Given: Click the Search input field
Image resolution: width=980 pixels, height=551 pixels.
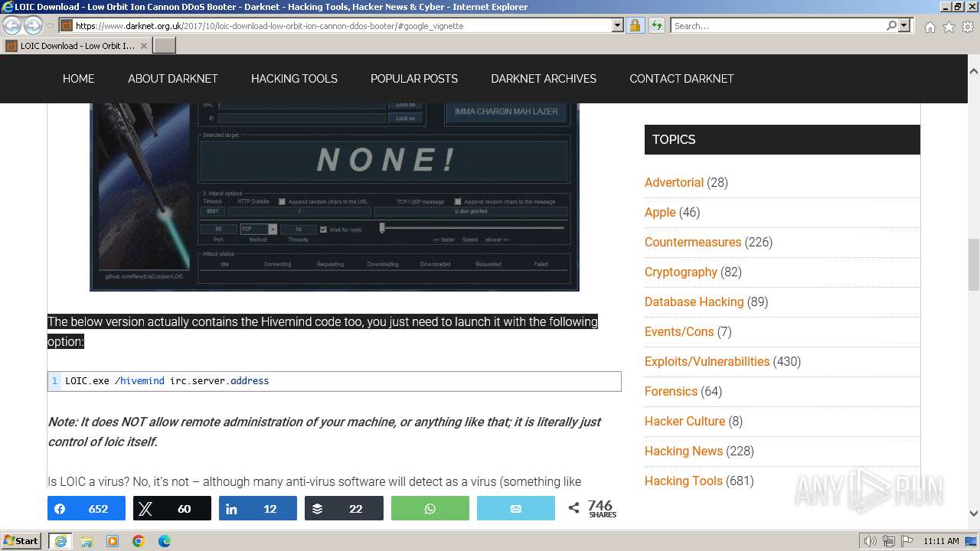Looking at the screenshot, I should point(777,25).
